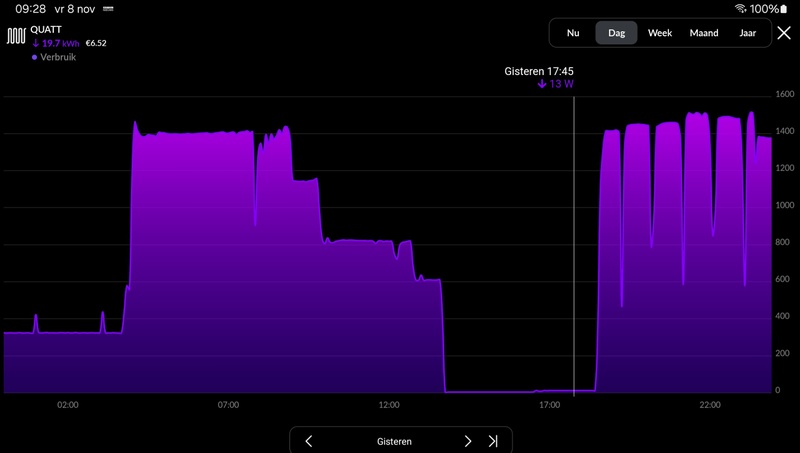Click the 1400 y-axis label
Viewport: 800px width, 453px height.
pos(785,131)
